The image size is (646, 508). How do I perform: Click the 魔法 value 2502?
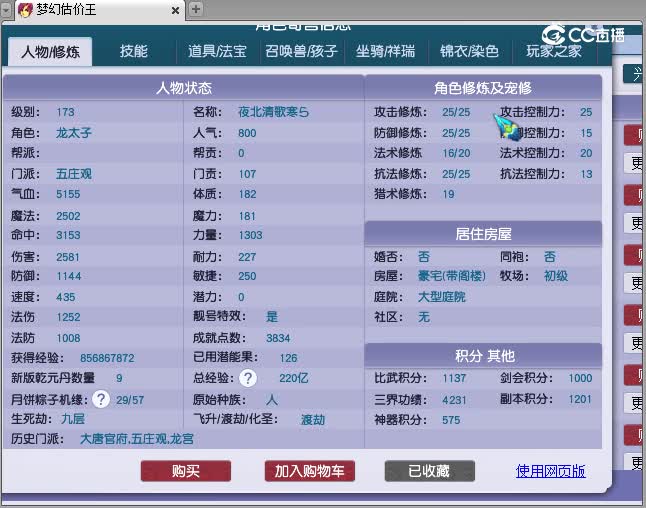[x=68, y=216]
